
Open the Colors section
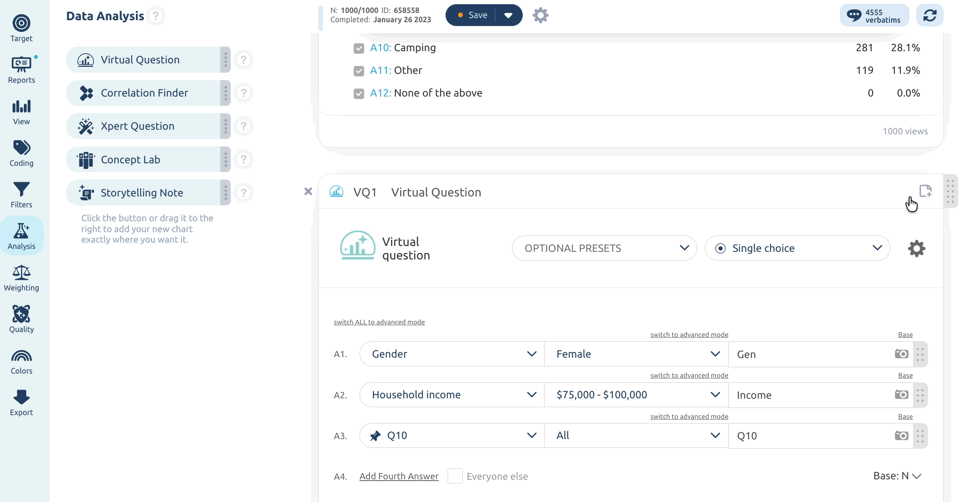[21, 361]
